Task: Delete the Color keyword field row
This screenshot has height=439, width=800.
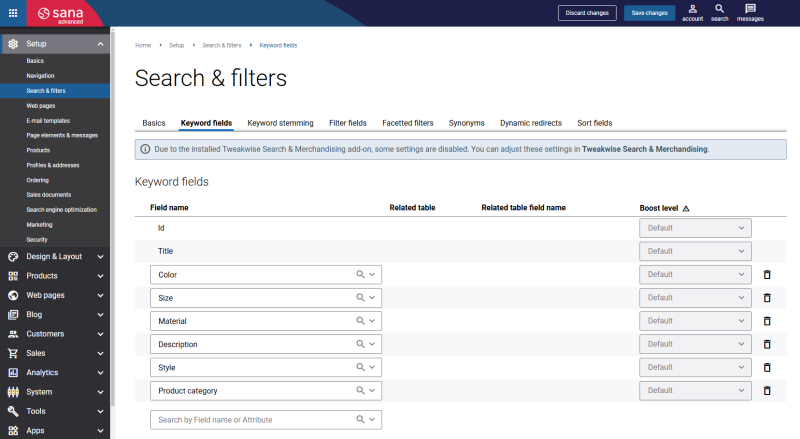Action: [767, 274]
